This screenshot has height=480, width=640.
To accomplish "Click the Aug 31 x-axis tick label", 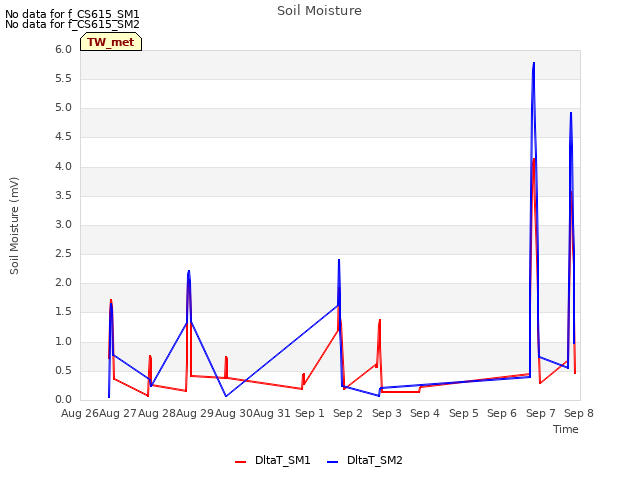I will coord(272,413).
